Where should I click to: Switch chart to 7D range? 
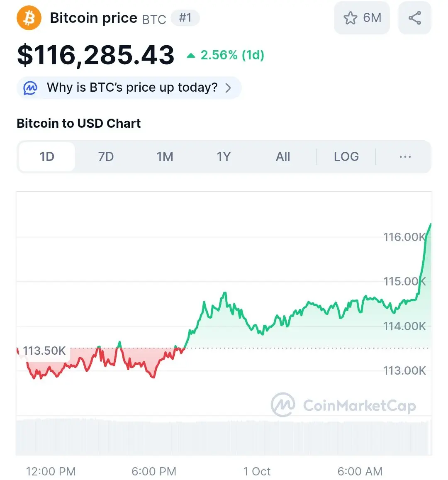coord(106,157)
